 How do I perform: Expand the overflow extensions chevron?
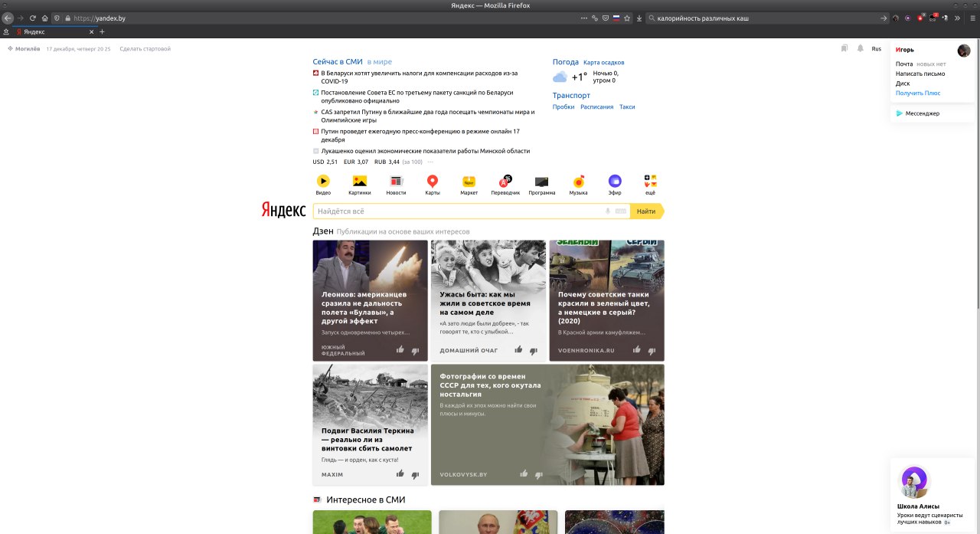[956, 18]
